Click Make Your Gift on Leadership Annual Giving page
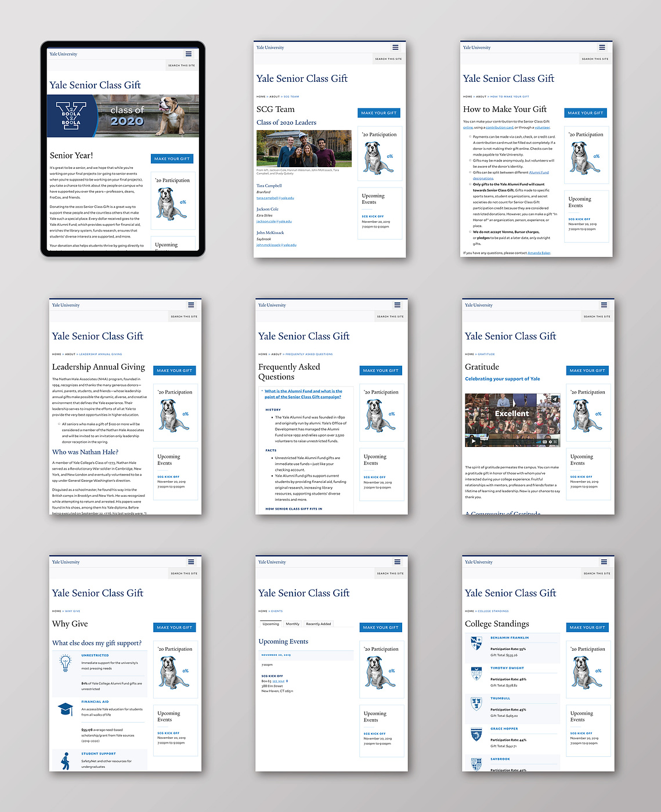The image size is (661, 812). 175,370
